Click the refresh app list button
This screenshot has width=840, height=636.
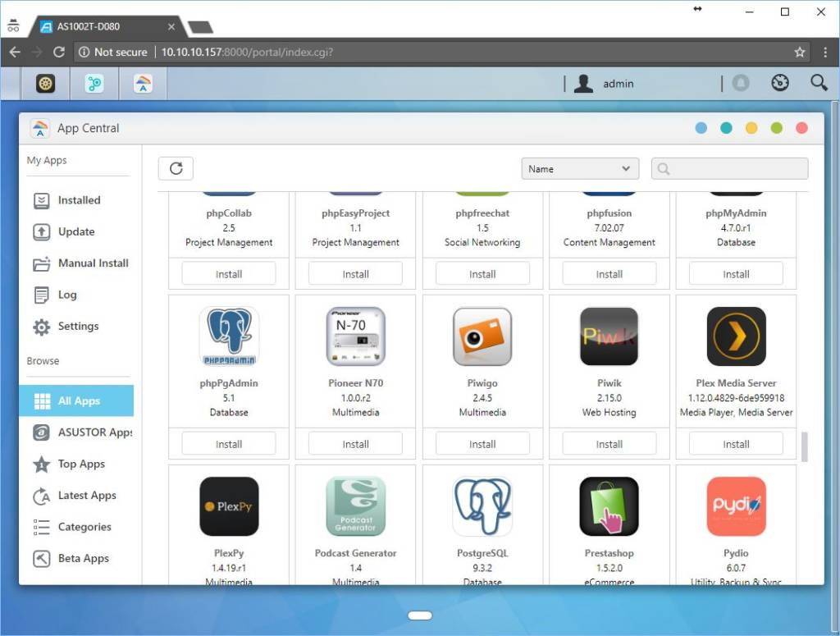[x=176, y=169]
